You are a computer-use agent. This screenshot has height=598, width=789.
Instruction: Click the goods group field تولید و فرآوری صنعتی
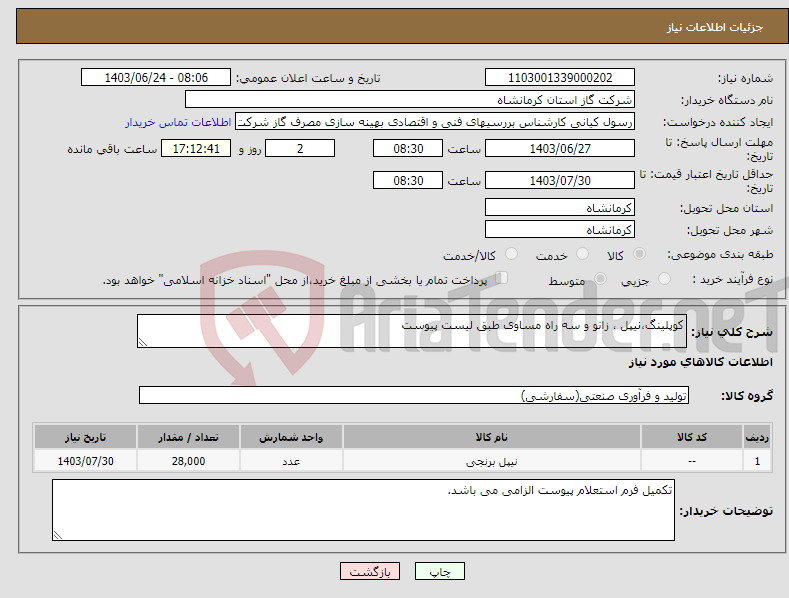(x=414, y=396)
